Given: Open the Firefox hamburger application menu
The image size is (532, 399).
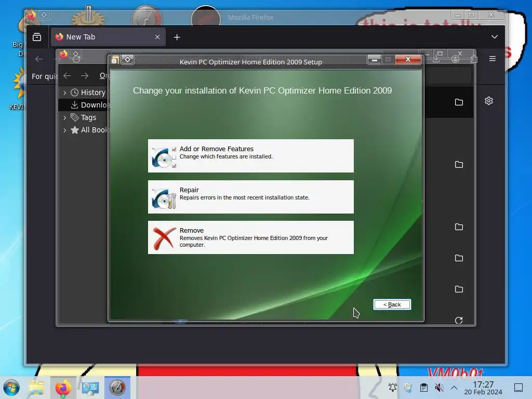Looking at the screenshot, I should [x=493, y=59].
